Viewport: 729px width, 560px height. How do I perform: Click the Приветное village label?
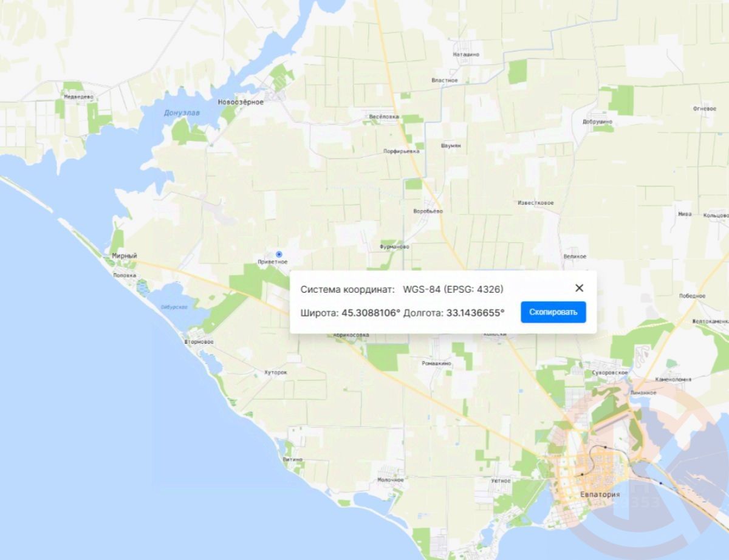point(273,262)
